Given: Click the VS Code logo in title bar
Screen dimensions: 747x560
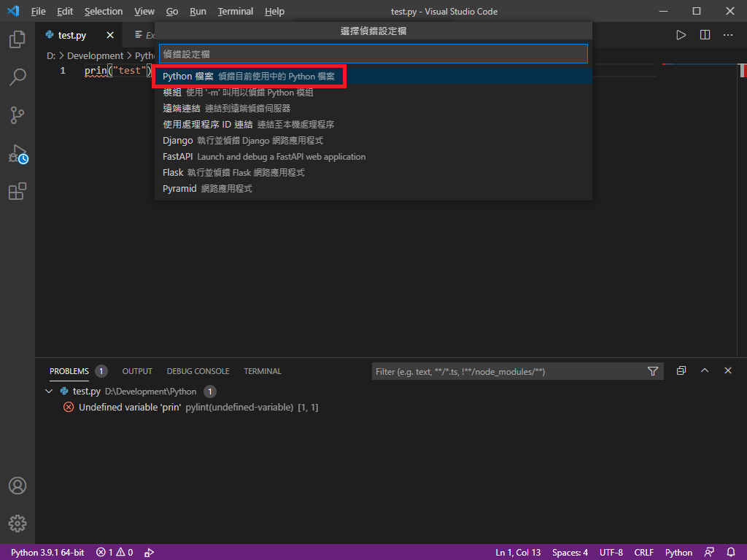Looking at the screenshot, I should [13, 11].
